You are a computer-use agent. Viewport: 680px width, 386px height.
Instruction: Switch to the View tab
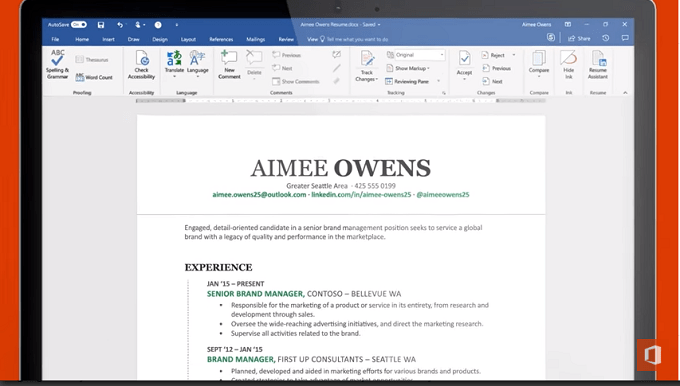pyautogui.click(x=312, y=39)
